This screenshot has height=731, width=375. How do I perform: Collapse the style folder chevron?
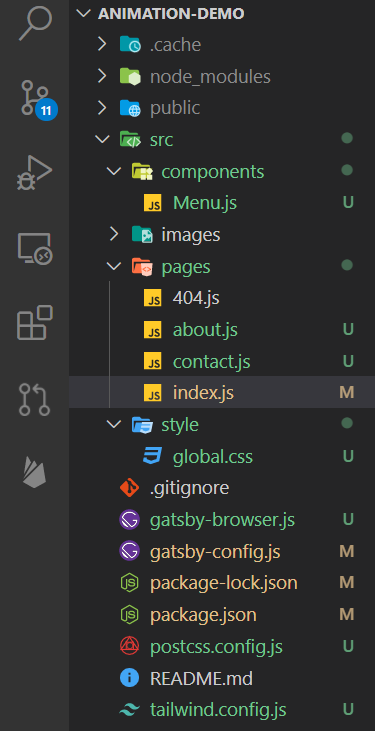pyautogui.click(x=113, y=424)
